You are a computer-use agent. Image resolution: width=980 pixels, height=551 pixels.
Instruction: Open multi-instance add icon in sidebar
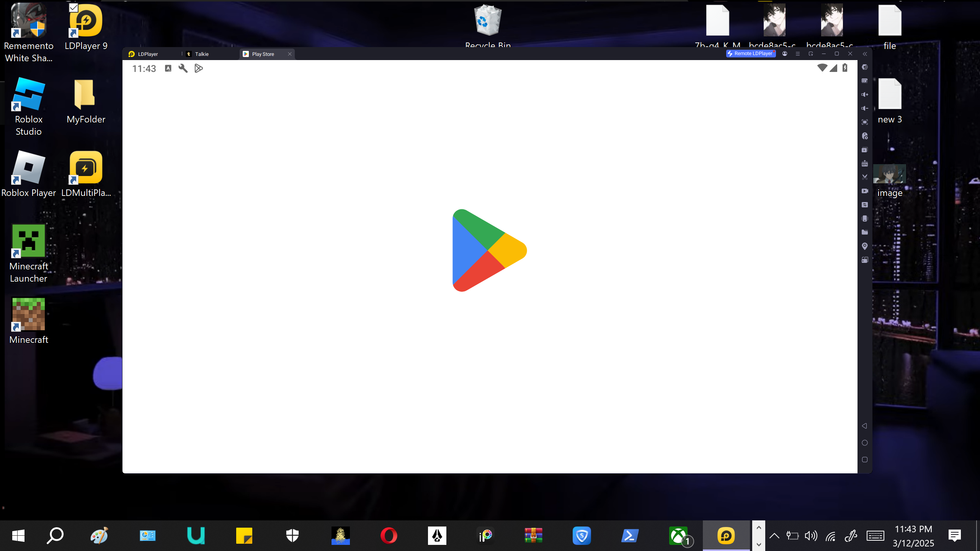click(x=864, y=150)
